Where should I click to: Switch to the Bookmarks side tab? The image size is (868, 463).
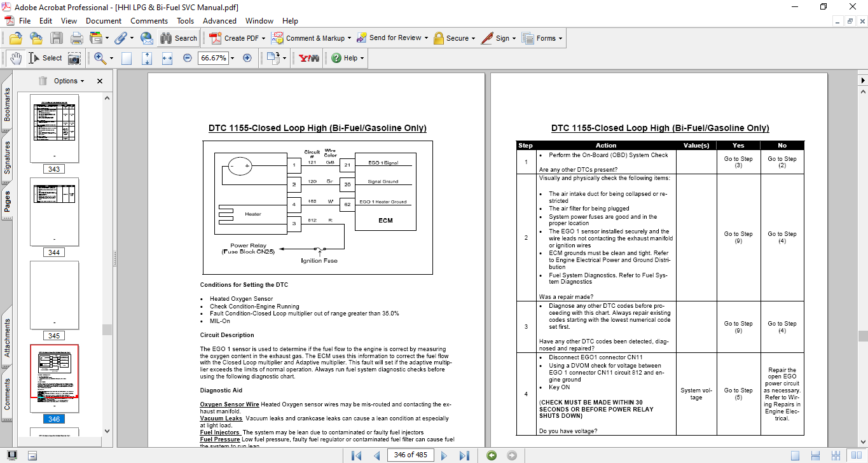pyautogui.click(x=7, y=105)
